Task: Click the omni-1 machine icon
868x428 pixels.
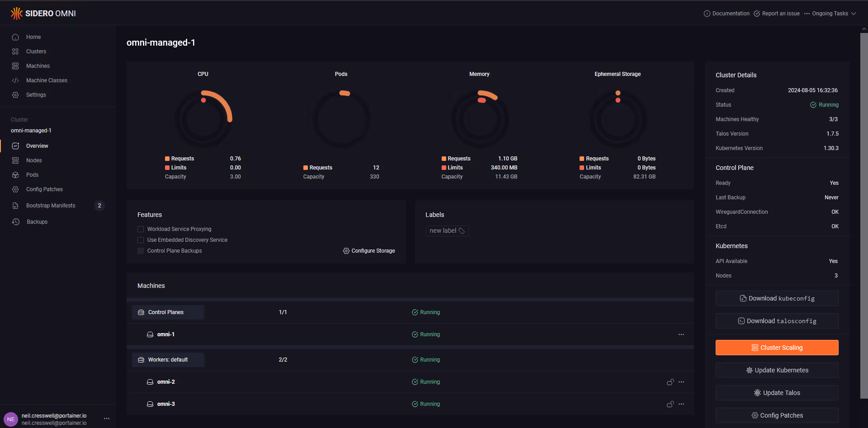Action: (150, 334)
